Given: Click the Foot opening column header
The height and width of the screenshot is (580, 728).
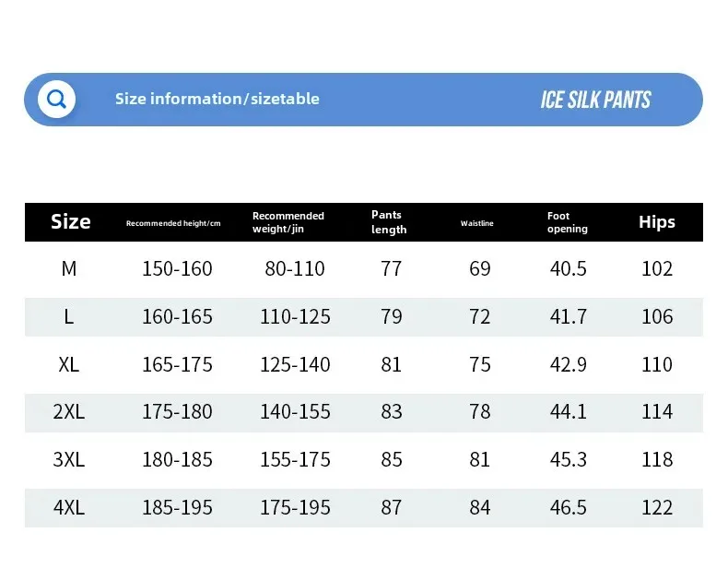Looking at the screenshot, I should tap(568, 222).
